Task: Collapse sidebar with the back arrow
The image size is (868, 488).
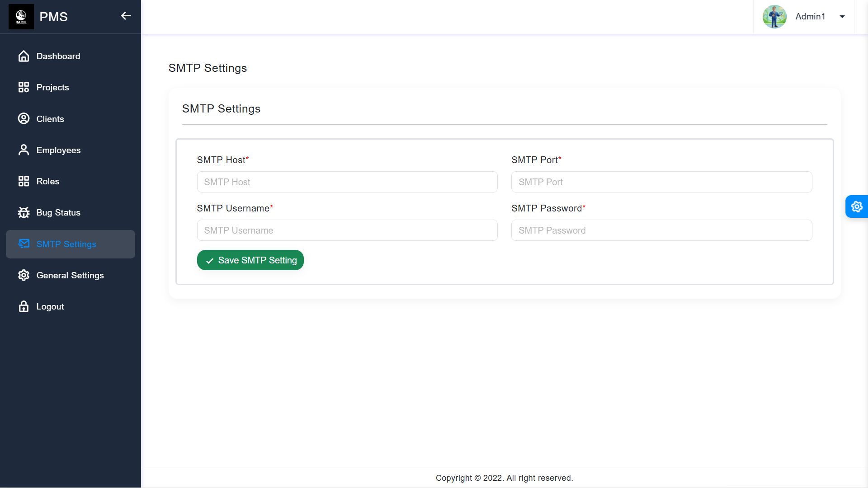Action: click(126, 16)
